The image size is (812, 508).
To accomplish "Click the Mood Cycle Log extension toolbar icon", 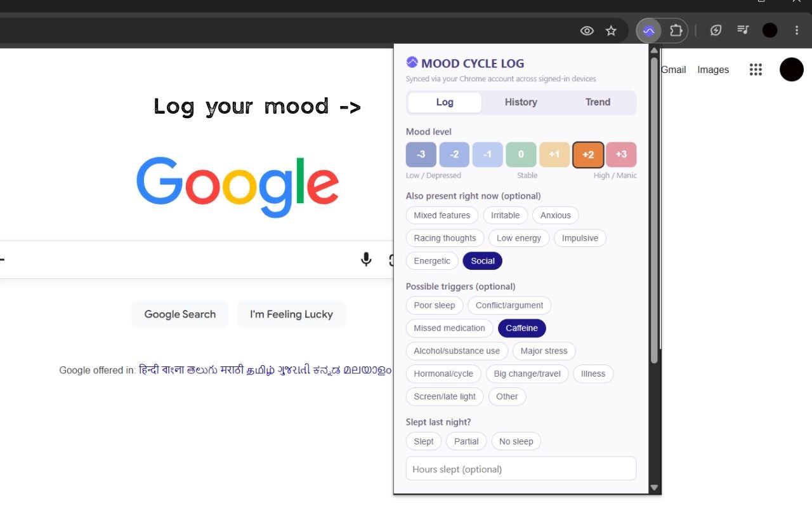I will pyautogui.click(x=649, y=30).
